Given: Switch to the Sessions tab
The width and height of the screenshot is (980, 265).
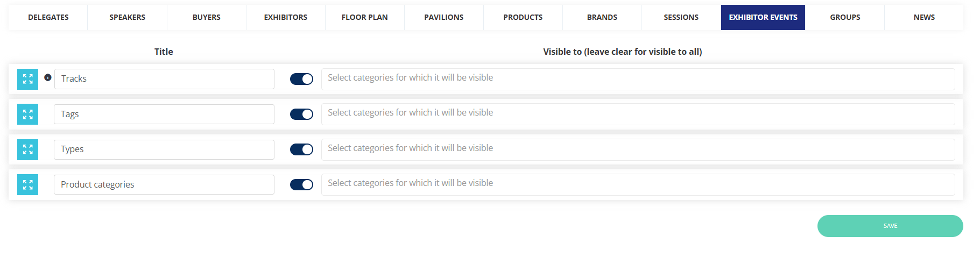Looking at the screenshot, I should [x=681, y=17].
